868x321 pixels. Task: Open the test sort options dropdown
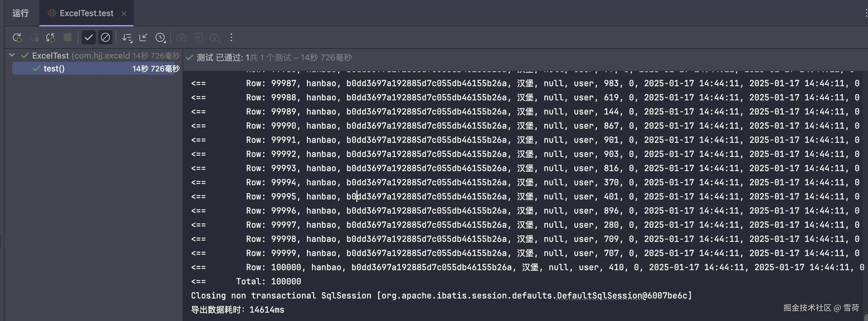click(127, 37)
